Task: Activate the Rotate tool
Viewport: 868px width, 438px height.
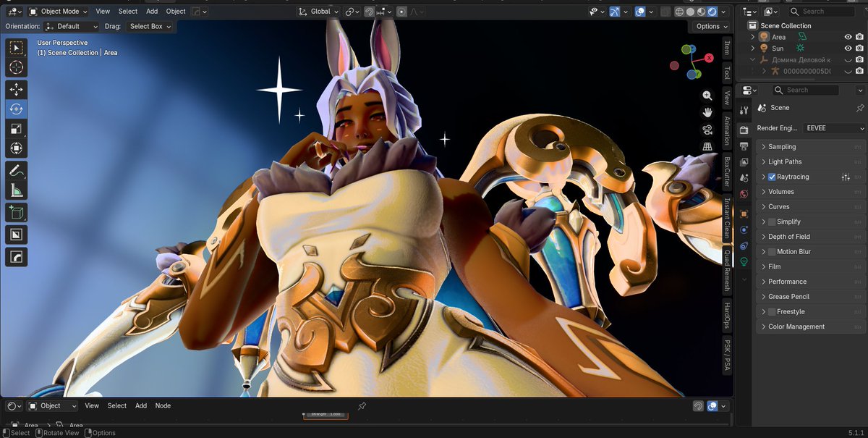Action: click(x=16, y=109)
